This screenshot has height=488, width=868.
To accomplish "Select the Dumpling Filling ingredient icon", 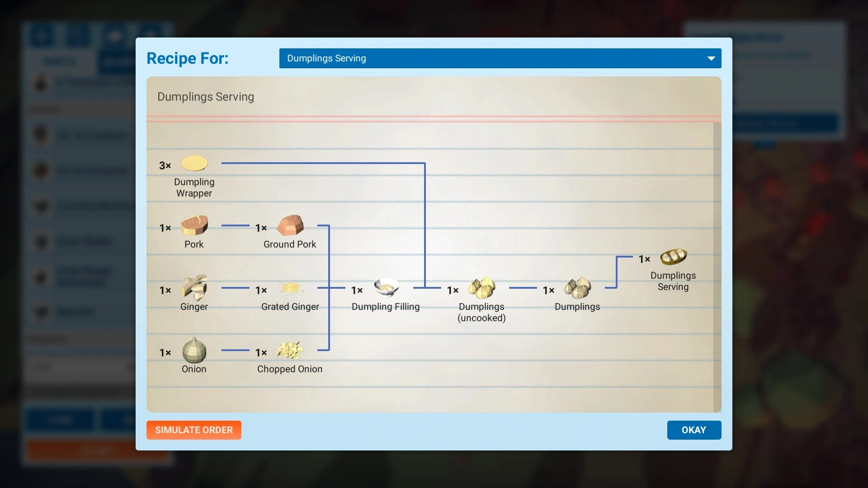I will pyautogui.click(x=386, y=288).
